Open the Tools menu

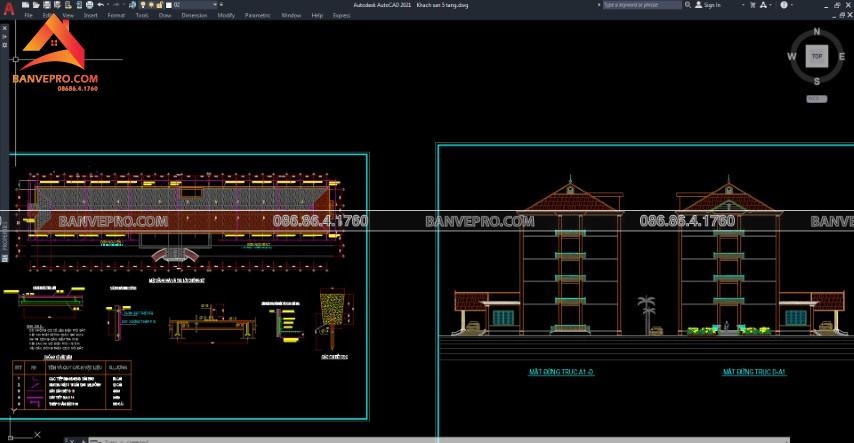point(142,15)
